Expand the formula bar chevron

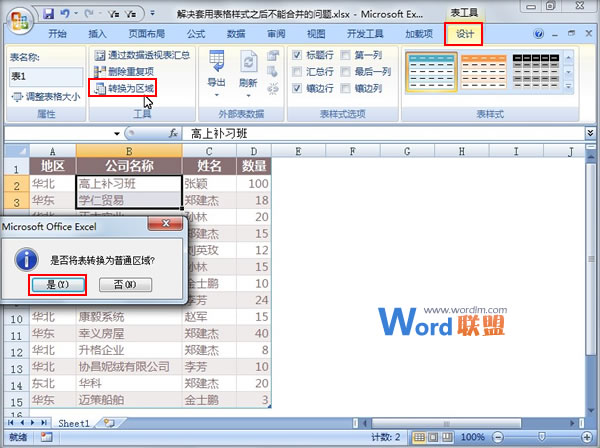[x=590, y=133]
